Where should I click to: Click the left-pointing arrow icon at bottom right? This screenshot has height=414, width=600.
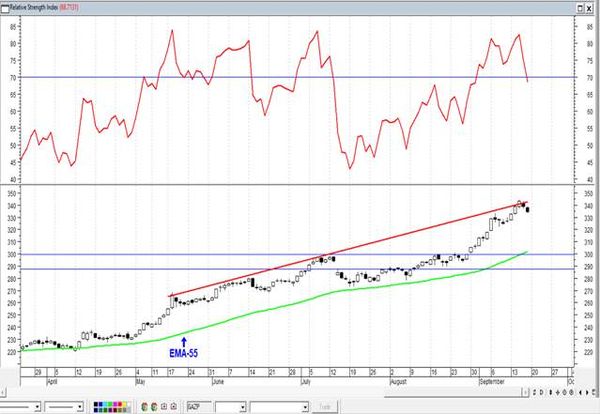580,392
